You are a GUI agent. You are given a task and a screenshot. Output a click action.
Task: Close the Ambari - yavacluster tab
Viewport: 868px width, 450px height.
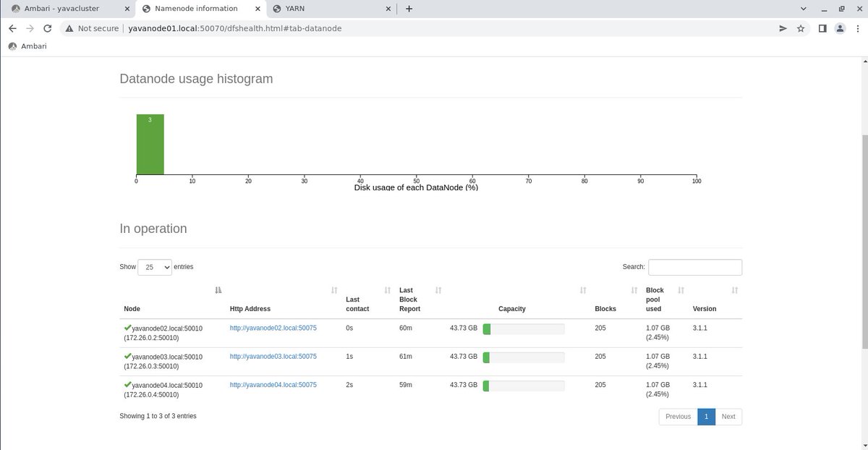click(x=127, y=9)
